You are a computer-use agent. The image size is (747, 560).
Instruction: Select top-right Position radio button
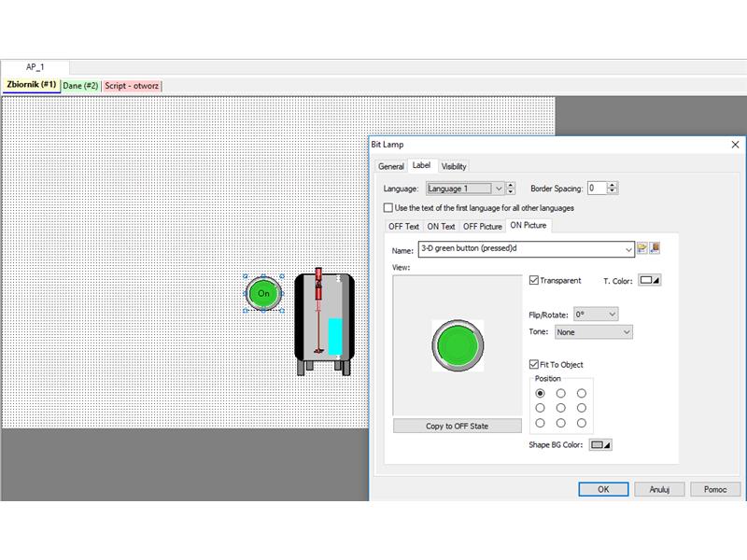point(582,393)
